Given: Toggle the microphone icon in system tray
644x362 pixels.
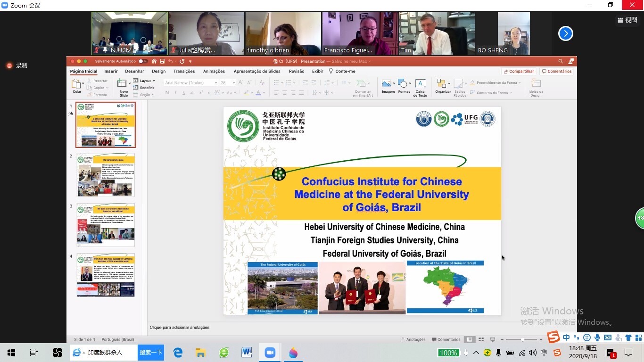Looking at the screenshot, I should (498, 353).
